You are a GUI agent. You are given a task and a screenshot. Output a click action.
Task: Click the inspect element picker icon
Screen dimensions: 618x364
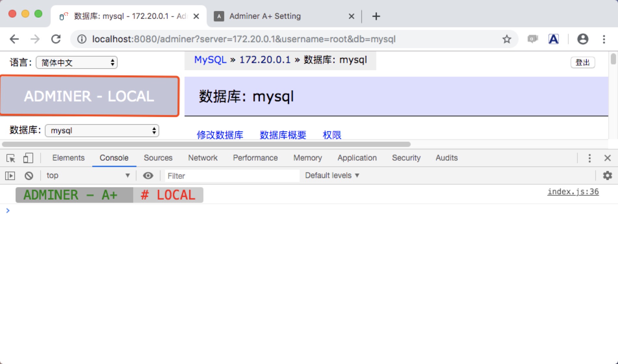tap(11, 158)
